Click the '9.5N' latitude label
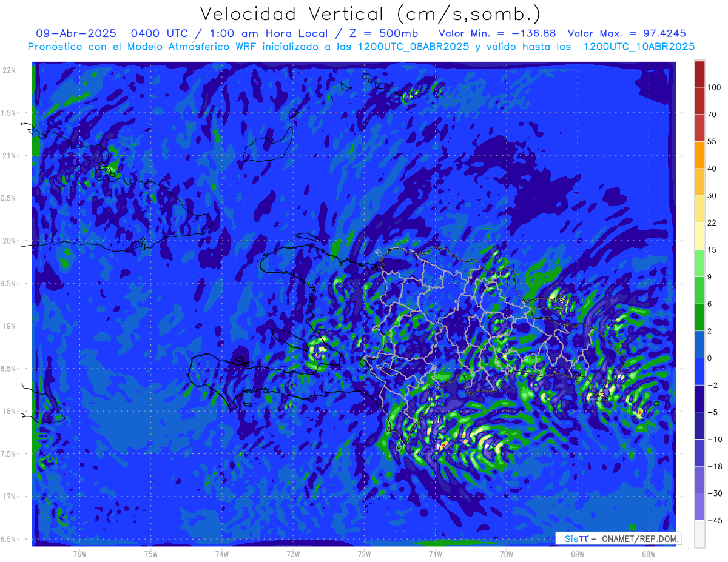This screenshot has height=562, width=728. (x=8, y=284)
